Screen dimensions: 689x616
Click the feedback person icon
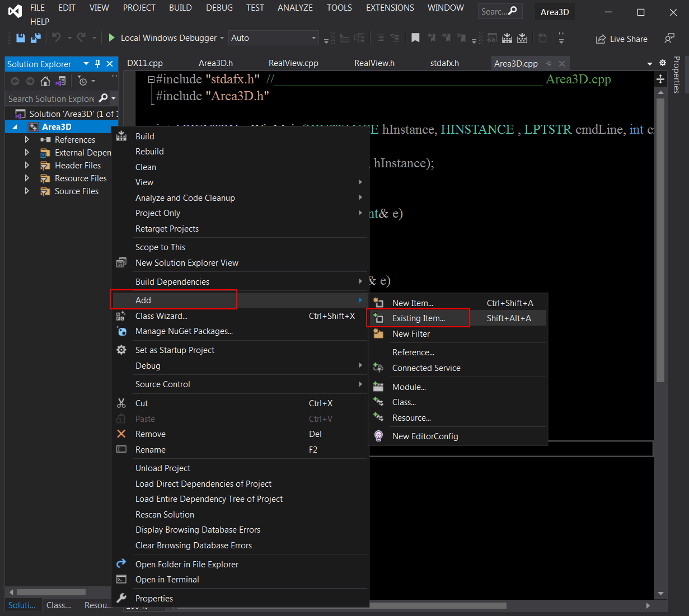(669, 39)
